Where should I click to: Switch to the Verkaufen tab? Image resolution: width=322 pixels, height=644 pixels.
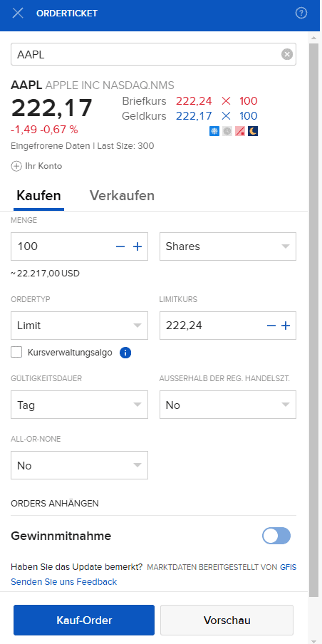122,195
